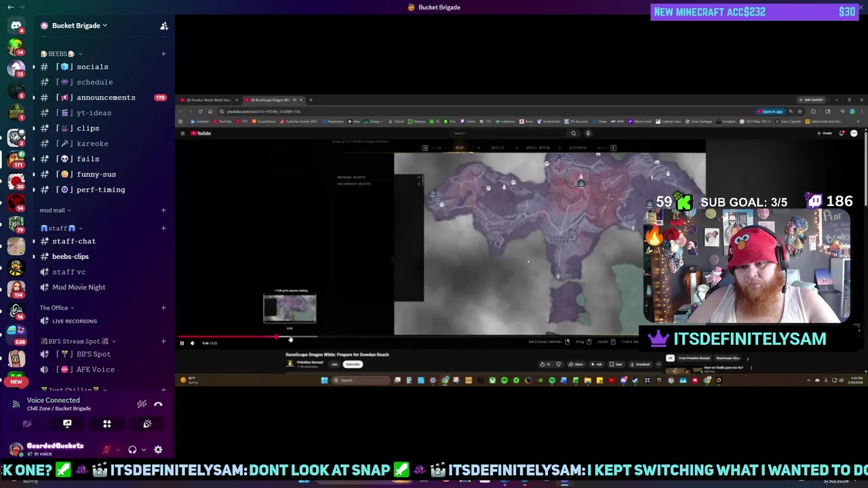Toggle deafen headphones in the user panel

(x=132, y=449)
